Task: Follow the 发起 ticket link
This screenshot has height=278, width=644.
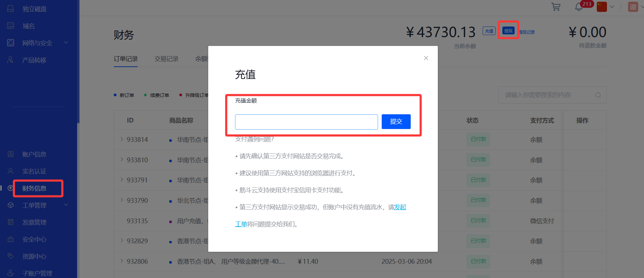Action: [x=400, y=207]
